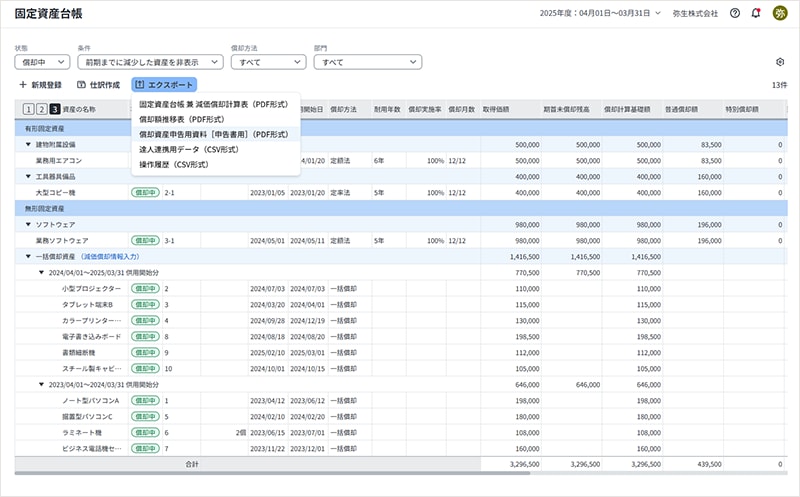
Task: Select the カラープリンター asset row
Action: pyautogui.click(x=401, y=320)
